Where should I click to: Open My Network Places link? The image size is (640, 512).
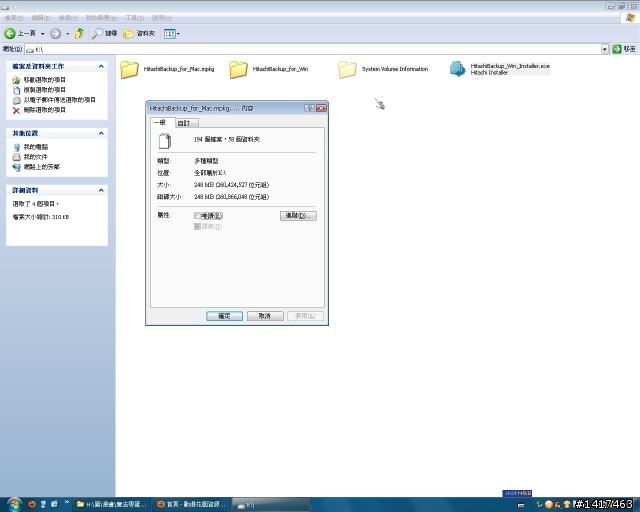36,167
